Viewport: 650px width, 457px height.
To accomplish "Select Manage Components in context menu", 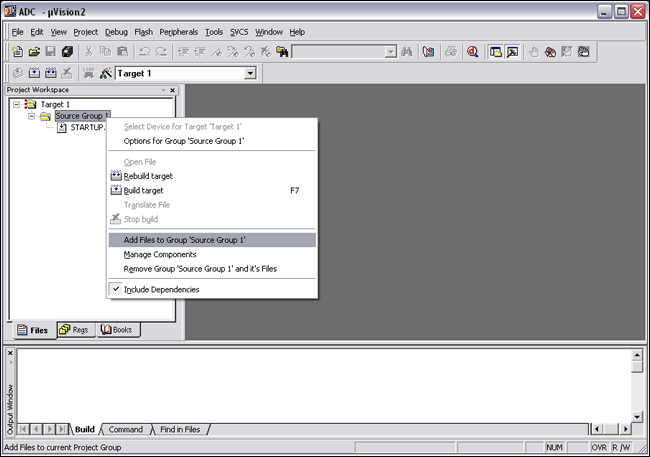I will click(159, 254).
